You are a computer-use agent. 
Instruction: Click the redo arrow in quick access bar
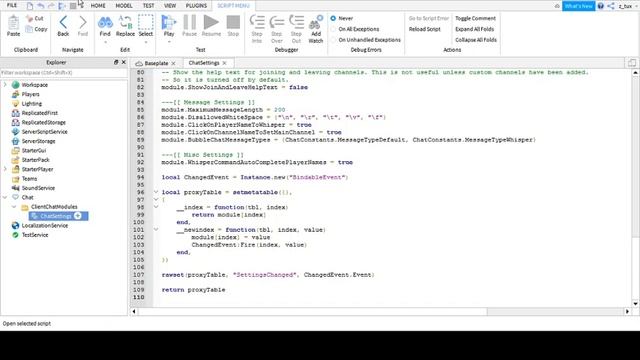(51, 6)
